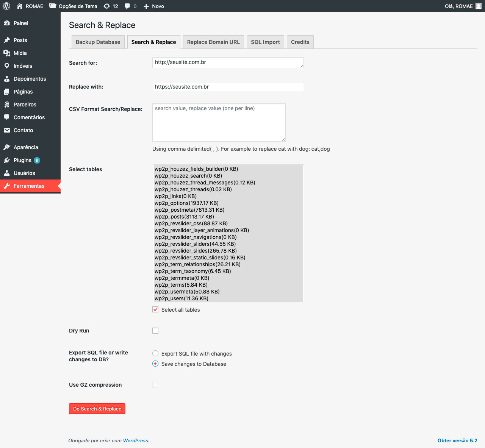Open the SQL Import tab
This screenshot has width=485, height=448.
tap(265, 42)
